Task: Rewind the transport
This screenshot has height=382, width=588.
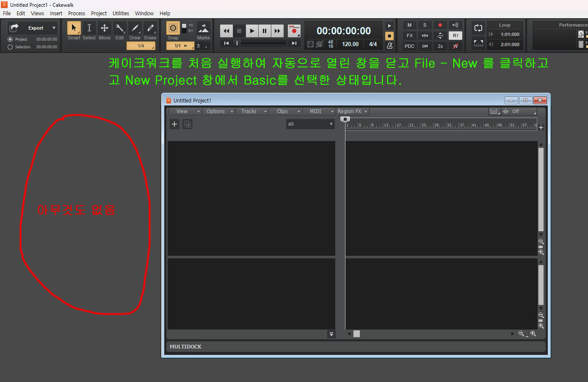Action: 226,31
